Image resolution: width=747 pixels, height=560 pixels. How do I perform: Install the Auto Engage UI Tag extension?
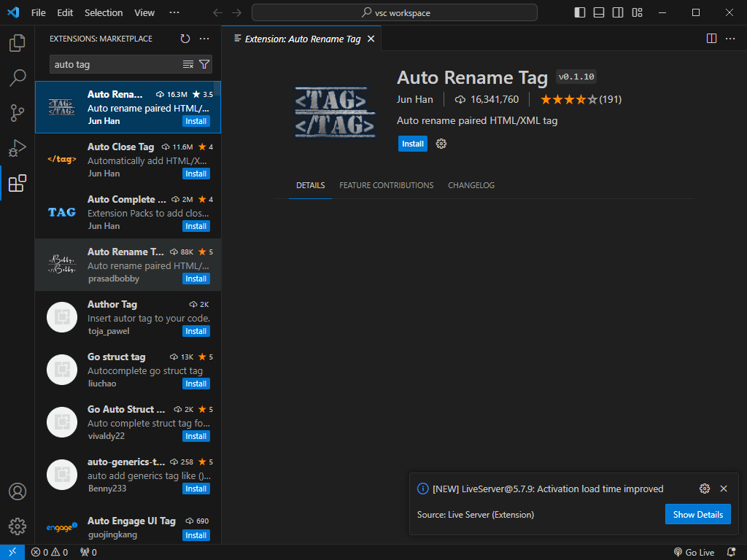pyautogui.click(x=196, y=535)
